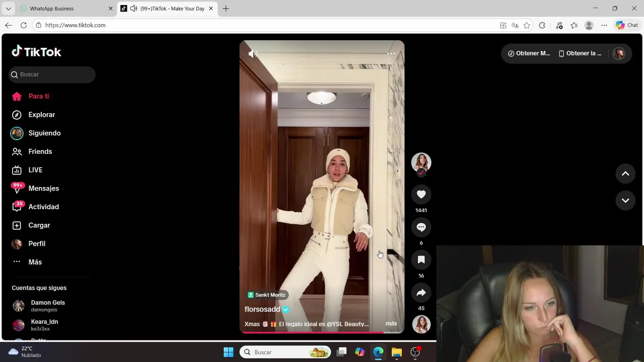Mute the TikTok tab with the speaker icon
Screen dimensions: 644x362
[134, 9]
